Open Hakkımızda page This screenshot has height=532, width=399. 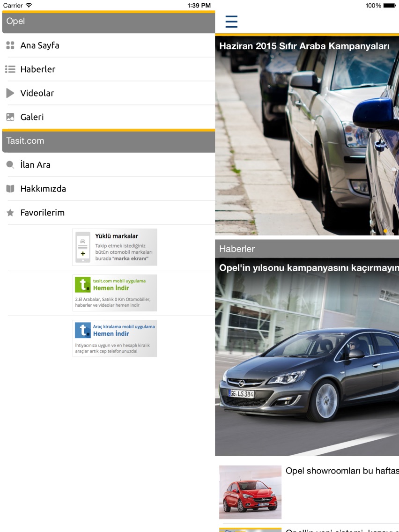point(109,189)
